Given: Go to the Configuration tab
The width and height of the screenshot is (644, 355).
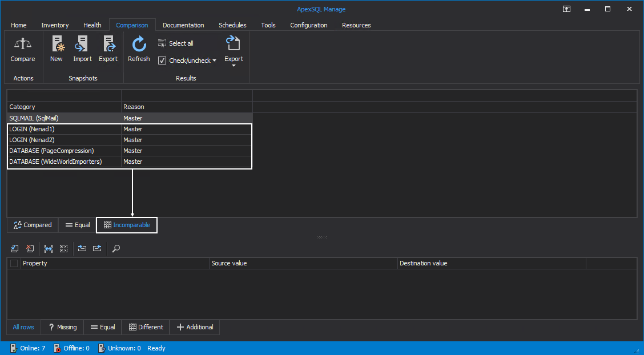Looking at the screenshot, I should pyautogui.click(x=309, y=25).
